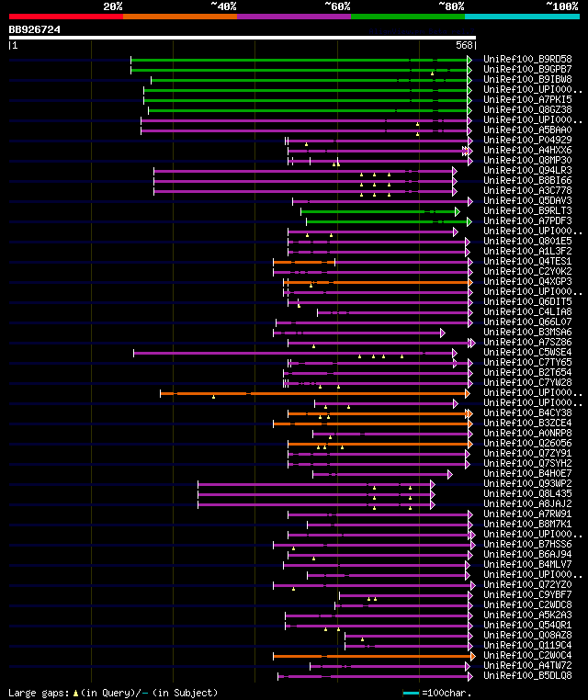Click the white BB926724 query sequence bar

click(x=243, y=38)
